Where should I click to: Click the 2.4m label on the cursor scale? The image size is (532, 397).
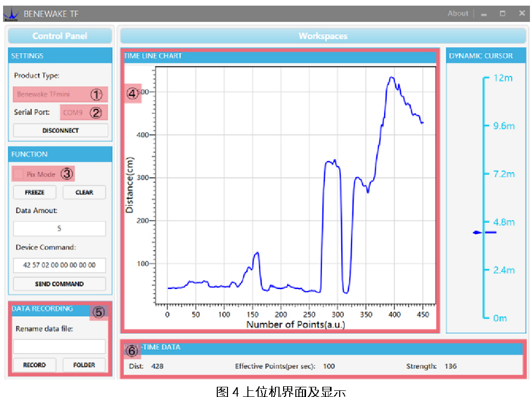coord(504,270)
